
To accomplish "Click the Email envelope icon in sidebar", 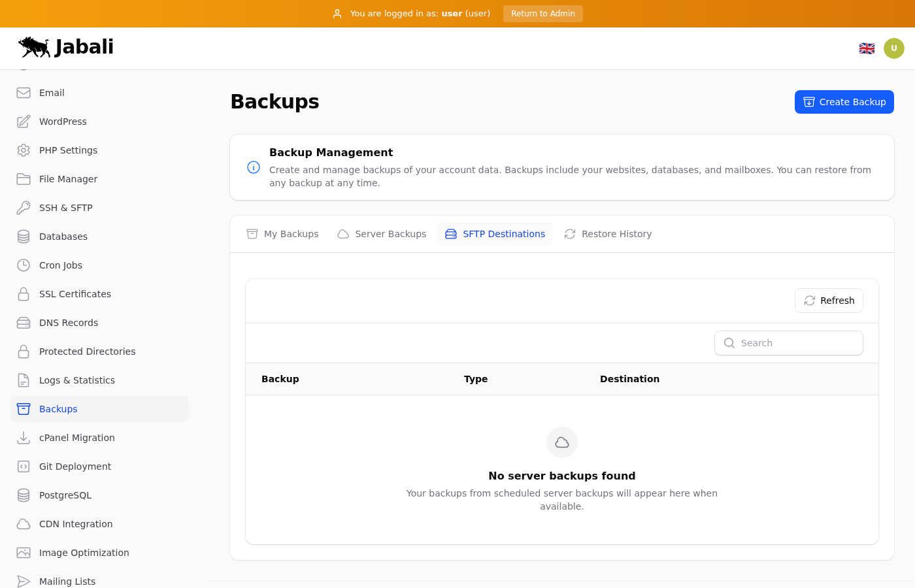I will click(24, 93).
